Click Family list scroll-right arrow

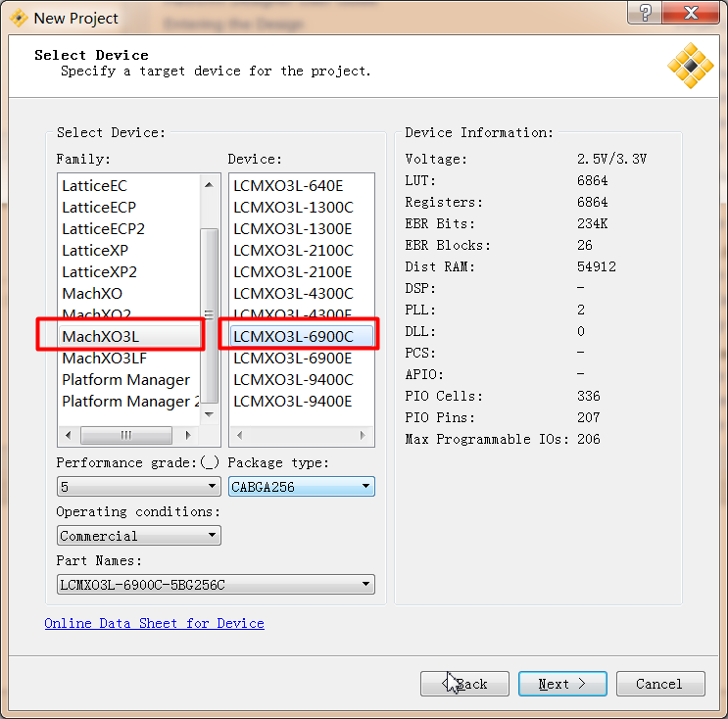(188, 435)
